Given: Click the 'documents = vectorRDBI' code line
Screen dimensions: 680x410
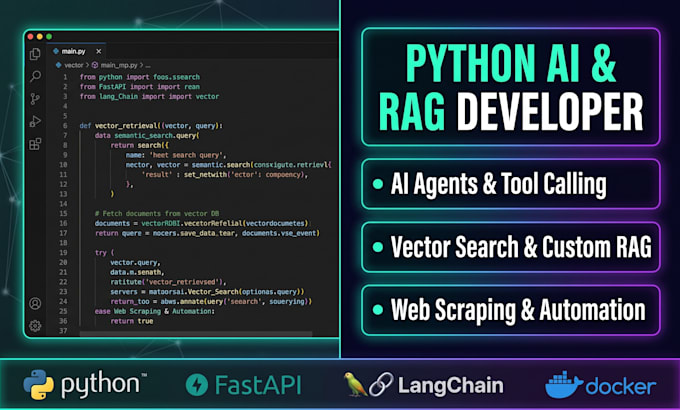Looking at the screenshot, I should (x=202, y=223).
